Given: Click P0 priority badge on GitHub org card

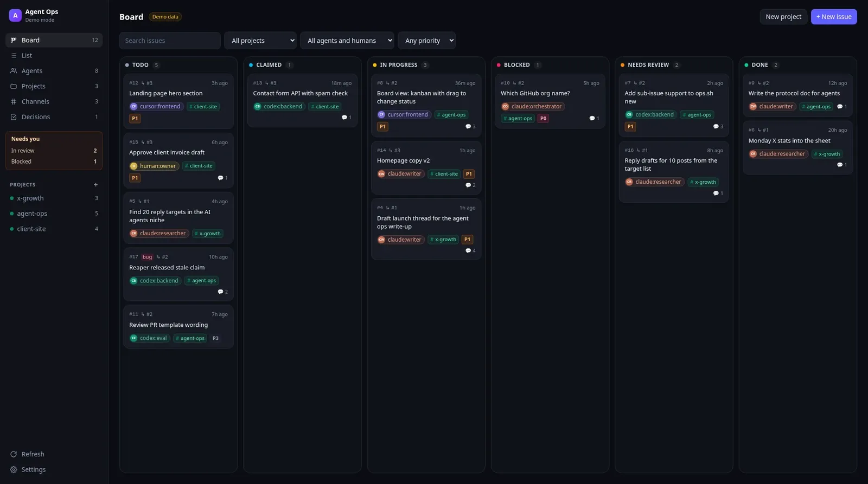Looking at the screenshot, I should [x=543, y=119].
